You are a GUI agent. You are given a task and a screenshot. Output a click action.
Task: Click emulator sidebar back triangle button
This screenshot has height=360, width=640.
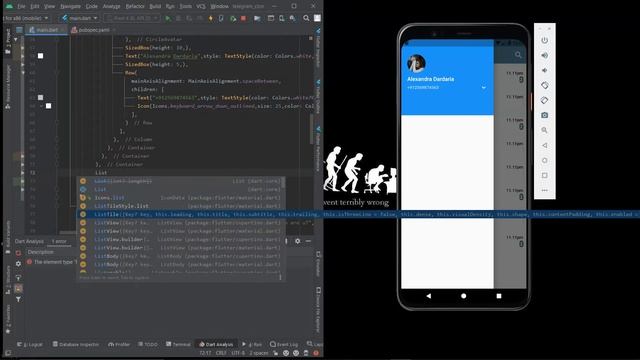tap(544, 145)
